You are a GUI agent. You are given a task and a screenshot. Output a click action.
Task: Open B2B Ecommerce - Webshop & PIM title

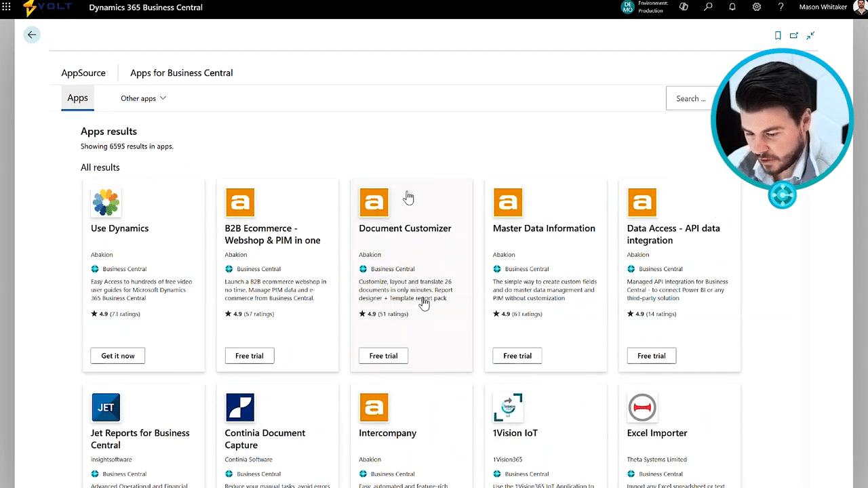pyautogui.click(x=273, y=235)
